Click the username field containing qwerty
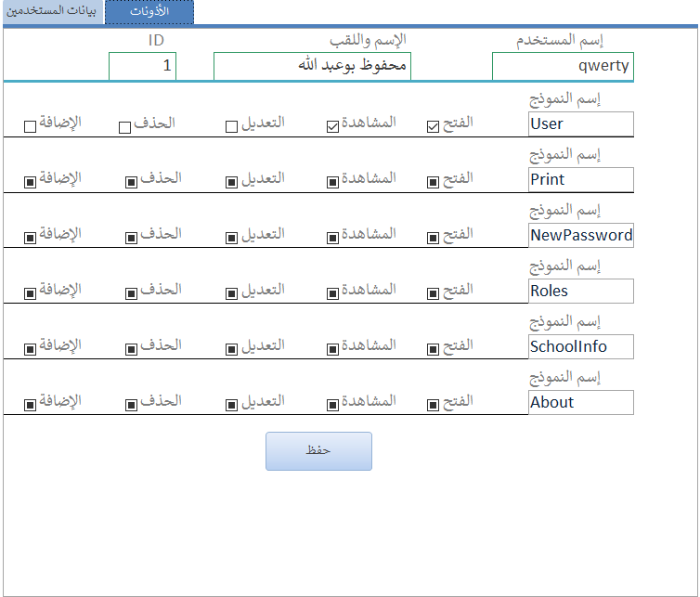Screen dimensions: 700x597 tap(563, 66)
